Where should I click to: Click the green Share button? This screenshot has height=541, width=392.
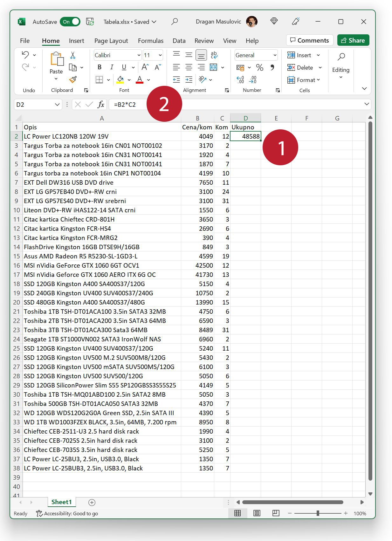(x=353, y=40)
